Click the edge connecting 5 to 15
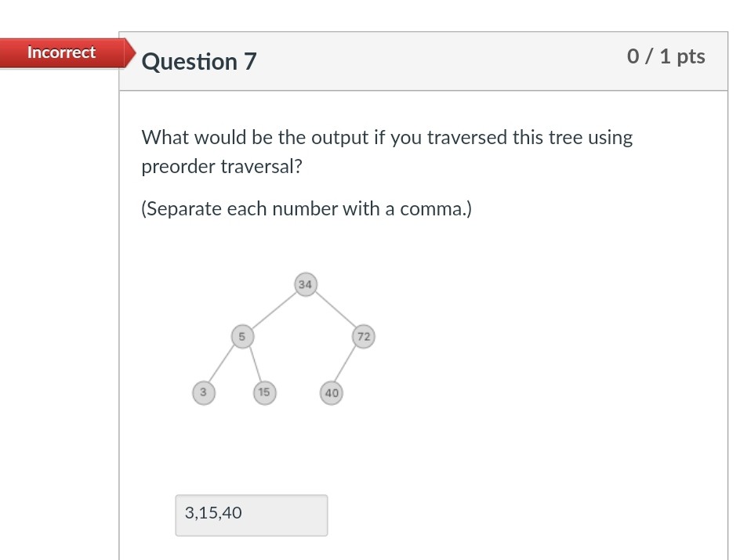Viewport: 740px width, 560px height. click(x=255, y=364)
